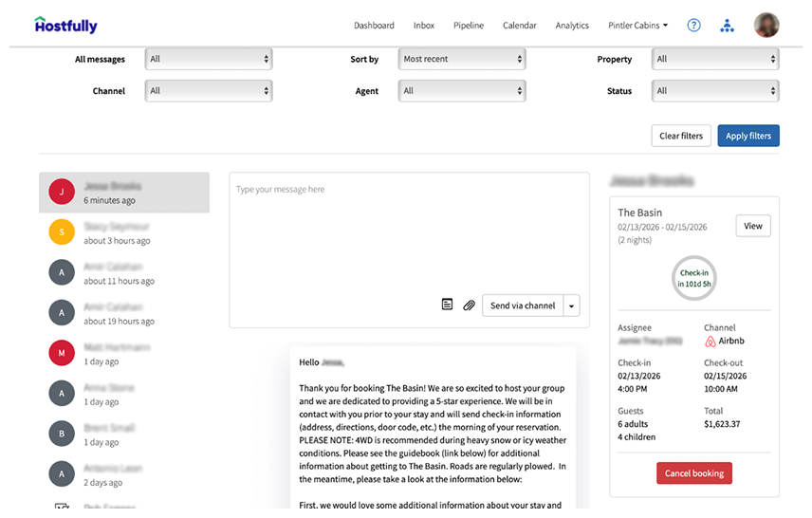
Task: Open the user profile avatar
Action: 766,26
